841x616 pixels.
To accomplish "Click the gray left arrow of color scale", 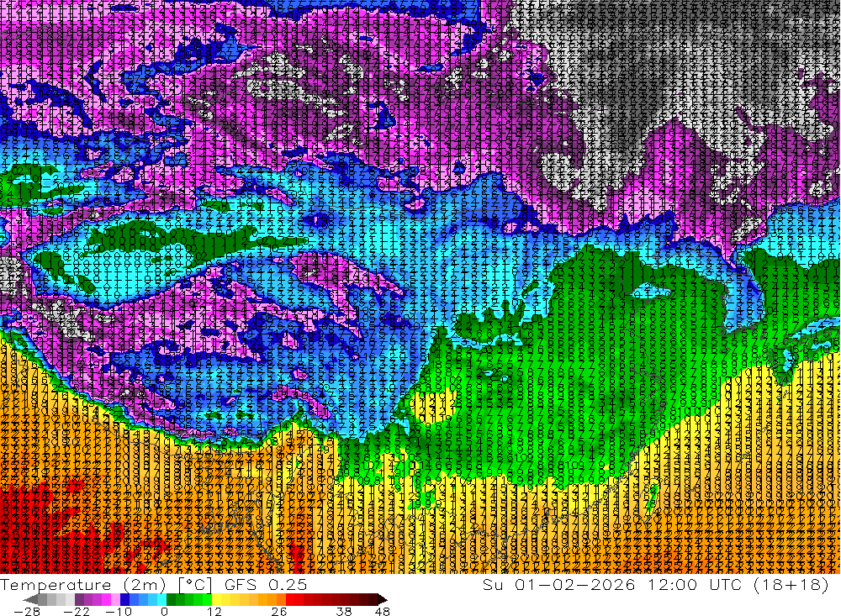I will pos(30,599).
